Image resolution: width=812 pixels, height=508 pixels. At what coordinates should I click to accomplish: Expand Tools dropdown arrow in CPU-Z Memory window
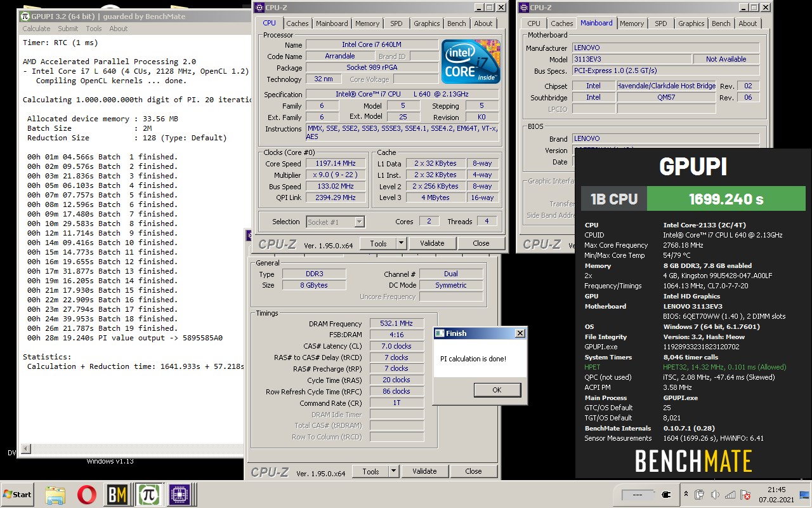pyautogui.click(x=393, y=471)
